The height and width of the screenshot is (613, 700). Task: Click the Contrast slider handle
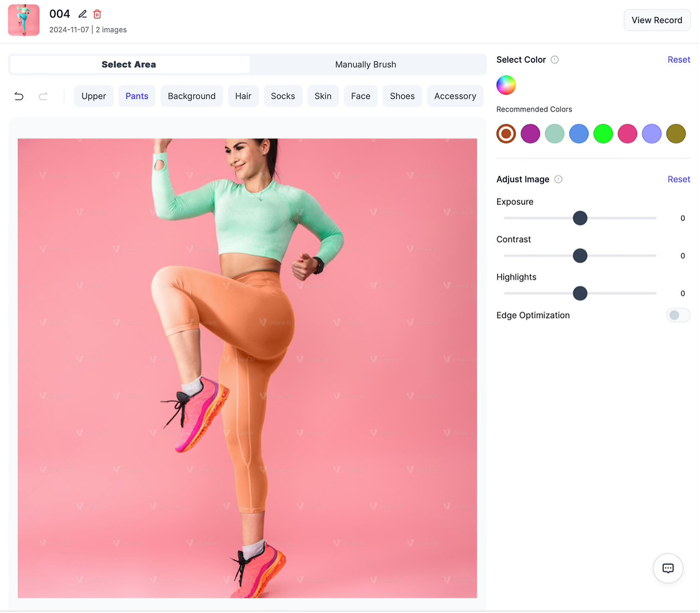(x=580, y=256)
